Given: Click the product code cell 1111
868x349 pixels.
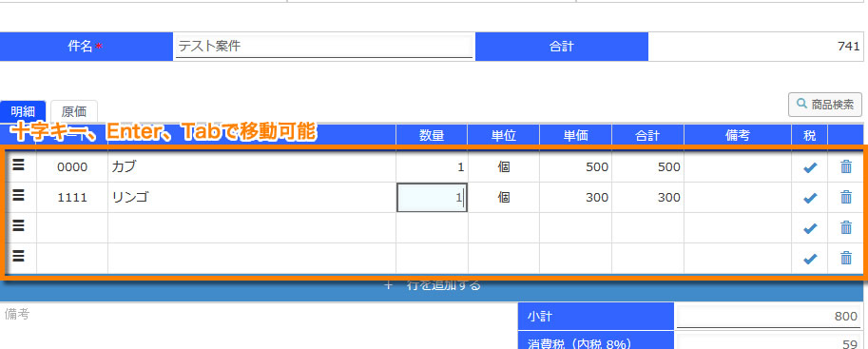Looking at the screenshot, I should point(72,198).
